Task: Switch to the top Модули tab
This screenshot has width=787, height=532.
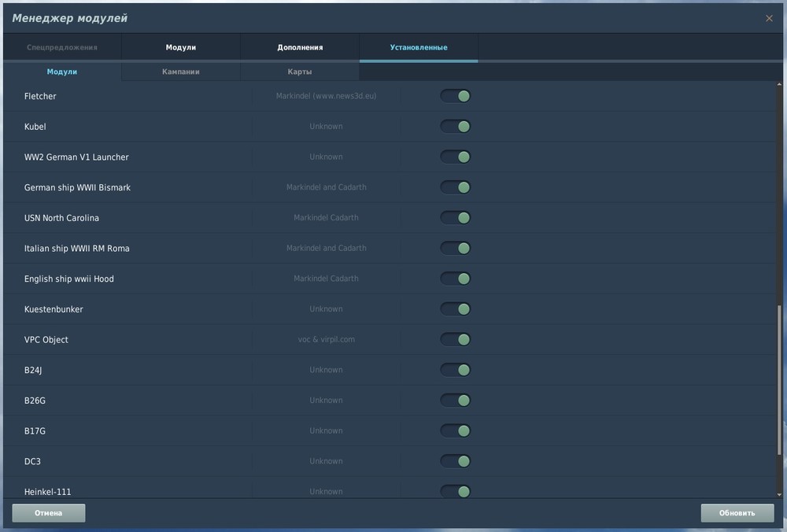Action: 181,47
